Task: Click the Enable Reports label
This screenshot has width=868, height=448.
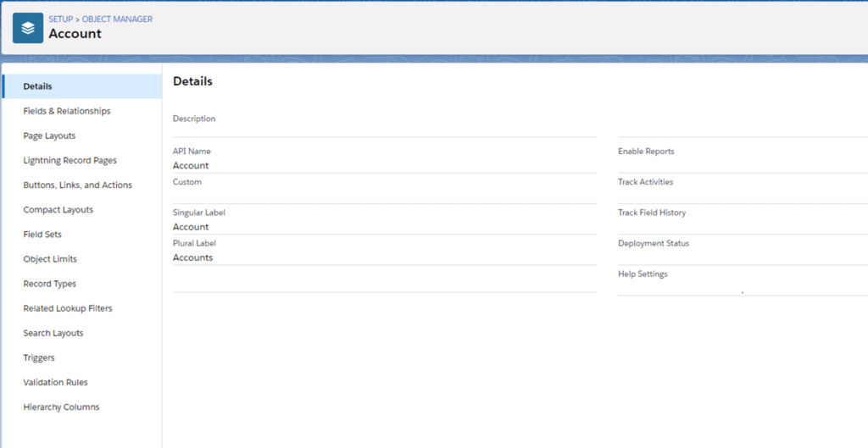Action: tap(646, 151)
